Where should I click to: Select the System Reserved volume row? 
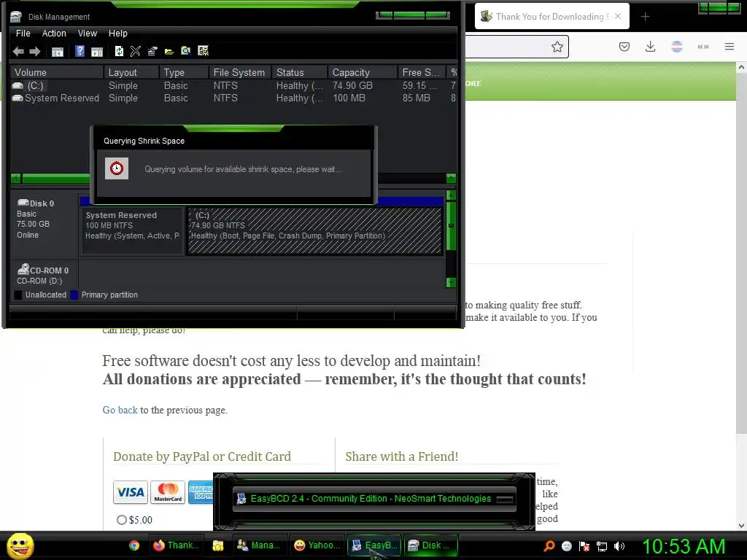(233, 98)
